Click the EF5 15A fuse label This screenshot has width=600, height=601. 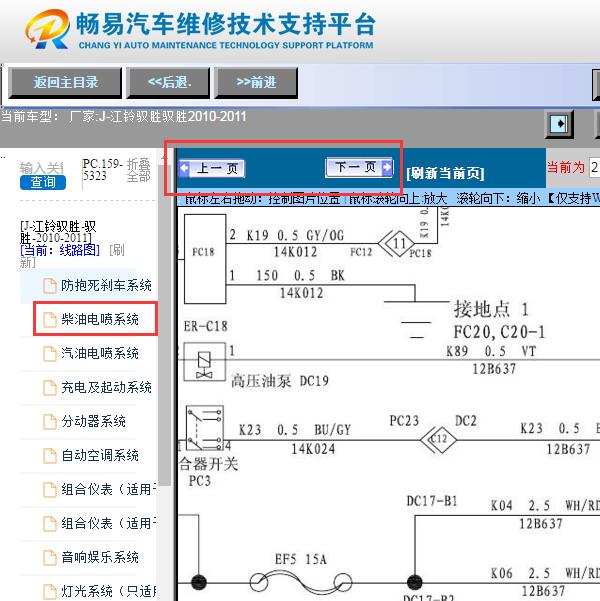click(301, 560)
